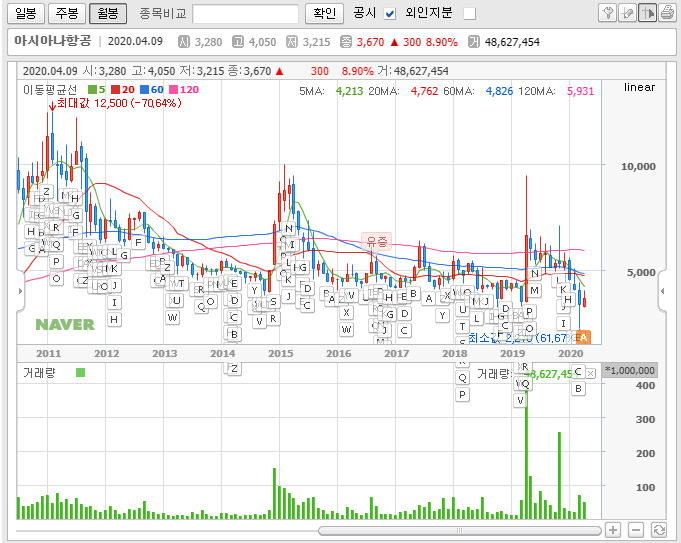This screenshot has height=543, width=681.
Task: Click the volume 거 badge icon
Action: tap(474, 42)
